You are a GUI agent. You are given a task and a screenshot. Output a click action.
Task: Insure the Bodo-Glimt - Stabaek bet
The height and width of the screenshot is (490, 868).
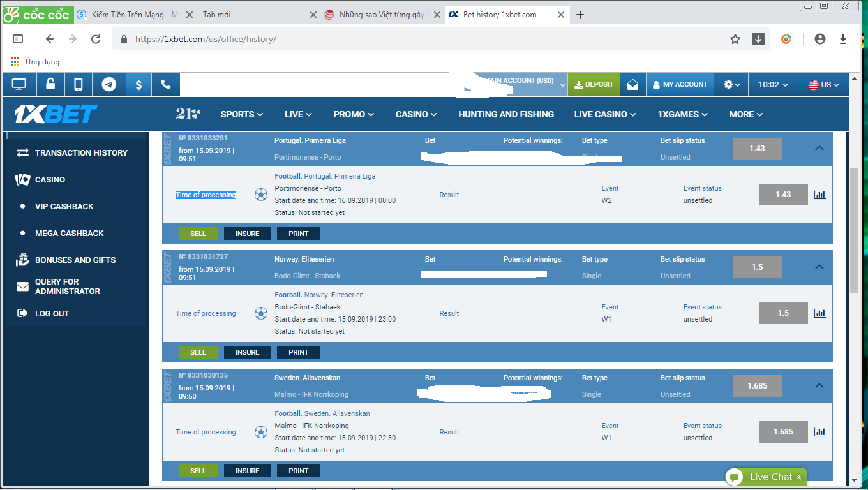pos(247,352)
